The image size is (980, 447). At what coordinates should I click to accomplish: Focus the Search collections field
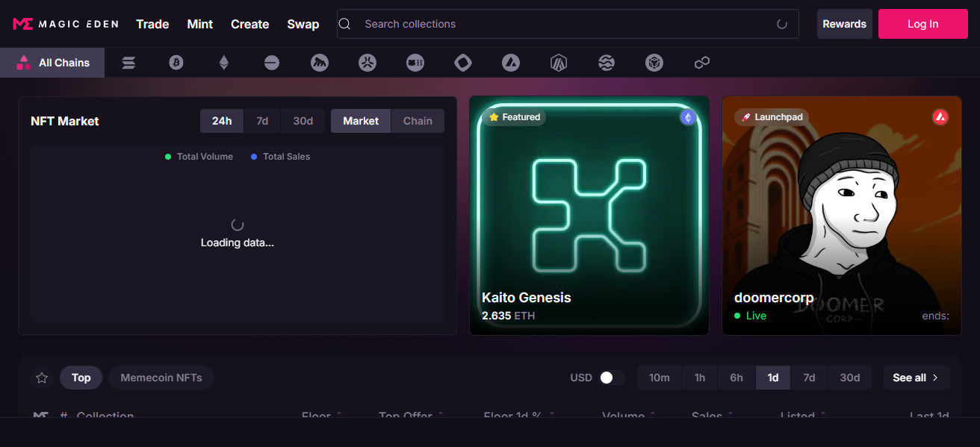568,24
